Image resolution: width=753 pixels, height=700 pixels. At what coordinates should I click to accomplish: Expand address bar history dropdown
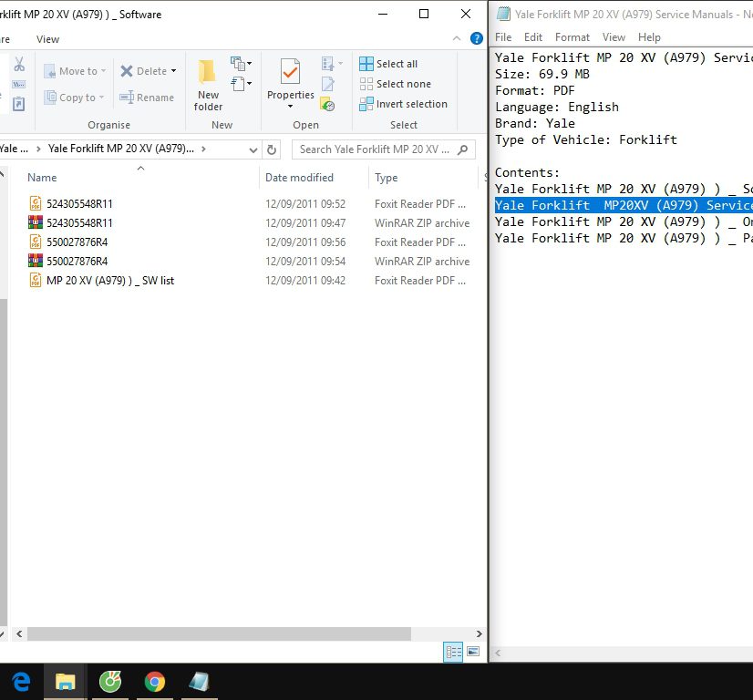pyautogui.click(x=253, y=149)
